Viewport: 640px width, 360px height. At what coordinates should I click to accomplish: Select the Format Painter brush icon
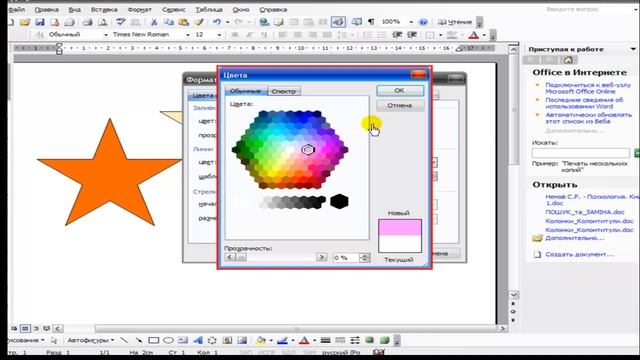[199, 22]
